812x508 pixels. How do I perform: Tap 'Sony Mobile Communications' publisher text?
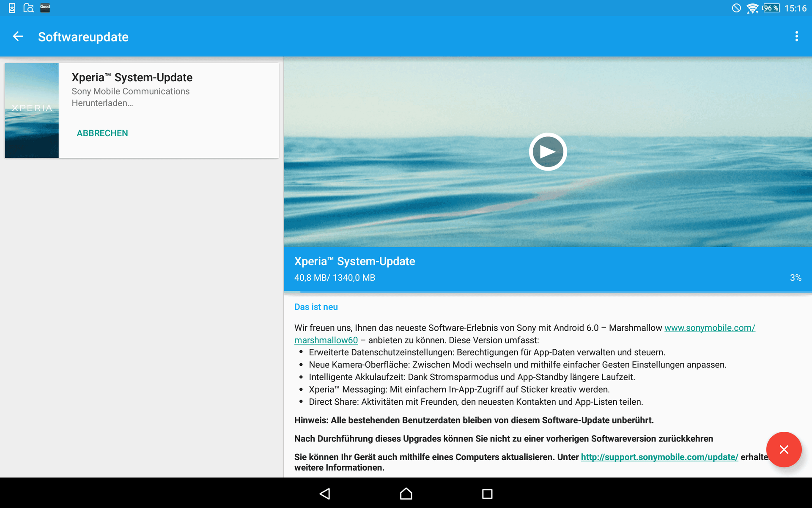131,91
